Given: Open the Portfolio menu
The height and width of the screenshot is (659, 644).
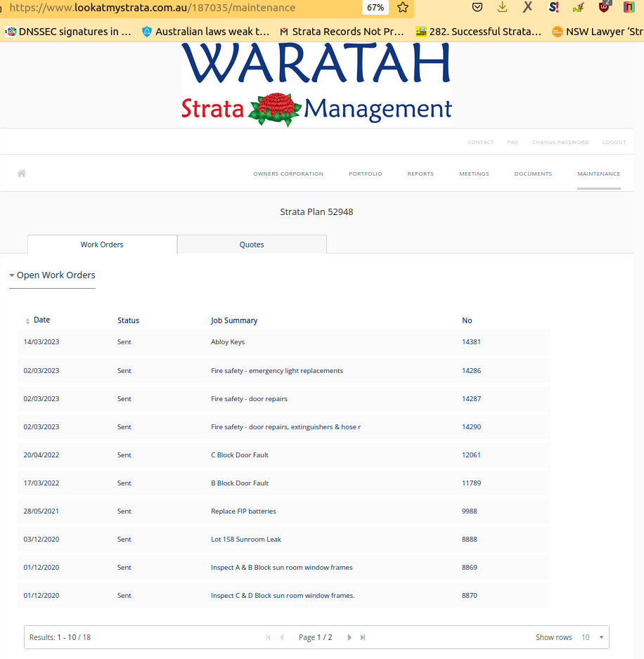Looking at the screenshot, I should pos(365,174).
